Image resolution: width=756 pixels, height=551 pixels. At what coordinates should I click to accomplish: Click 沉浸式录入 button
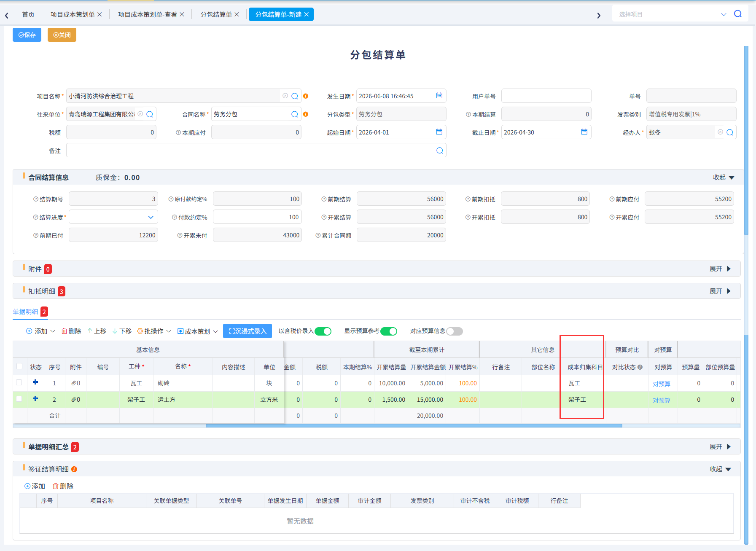pos(248,331)
